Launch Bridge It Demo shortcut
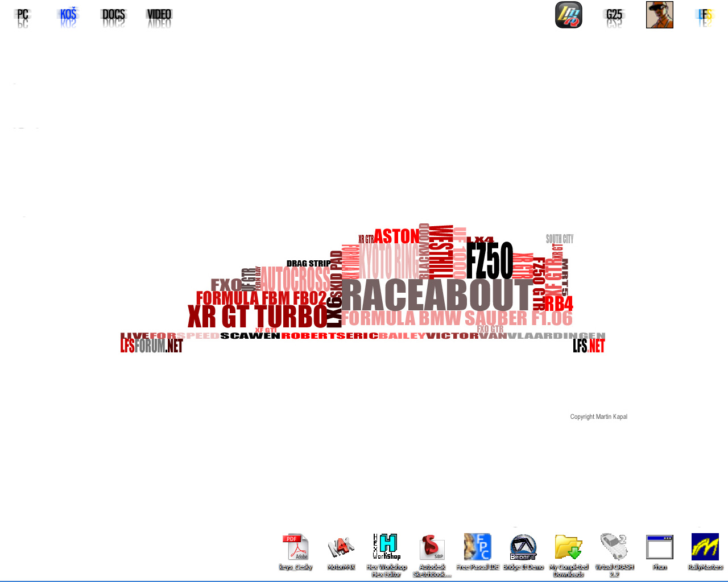Viewport: 728px width, 582px height. tap(523, 551)
